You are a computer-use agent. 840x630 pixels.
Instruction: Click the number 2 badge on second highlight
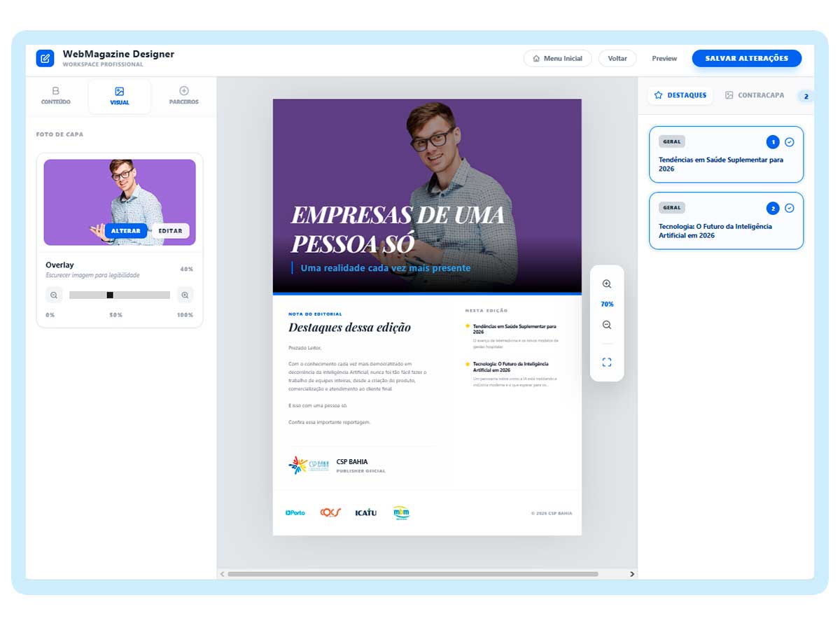pyautogui.click(x=773, y=208)
